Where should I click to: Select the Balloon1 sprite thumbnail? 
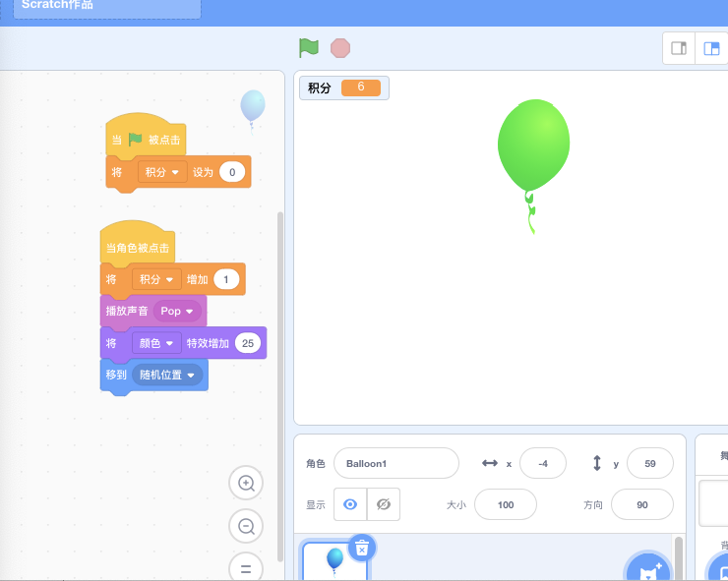[x=334, y=562]
